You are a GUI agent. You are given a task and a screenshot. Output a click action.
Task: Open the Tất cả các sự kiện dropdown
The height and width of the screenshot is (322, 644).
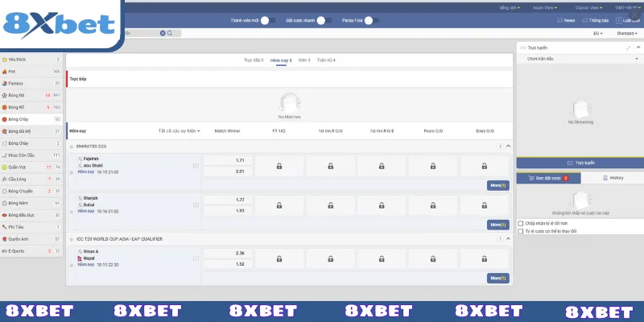tap(179, 131)
